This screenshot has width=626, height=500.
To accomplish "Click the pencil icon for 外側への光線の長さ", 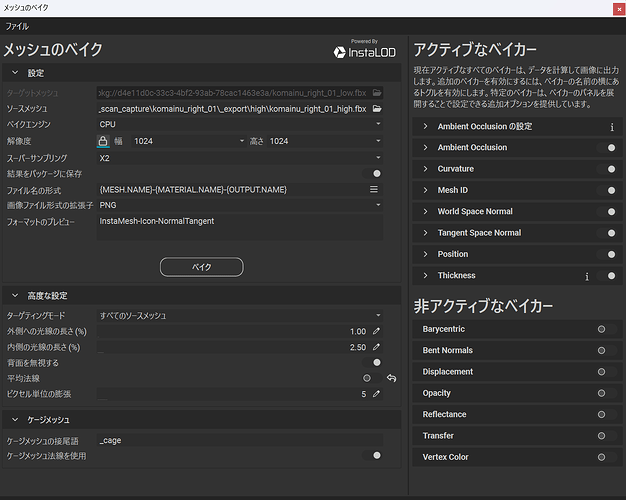I will pos(377,331).
